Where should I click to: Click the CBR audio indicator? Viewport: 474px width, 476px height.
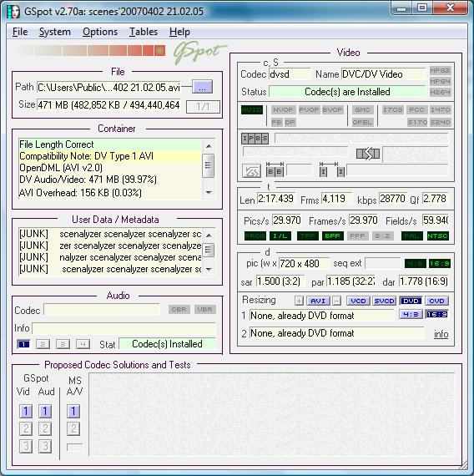[x=179, y=309]
